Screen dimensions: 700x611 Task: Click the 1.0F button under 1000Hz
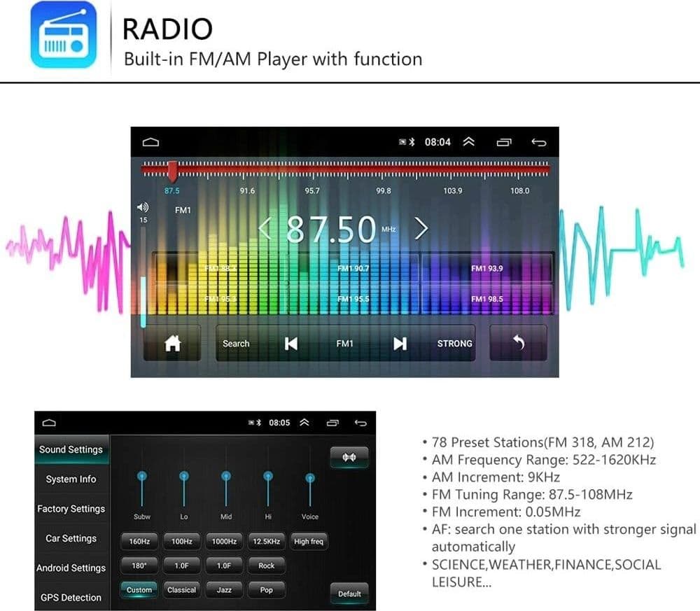[x=224, y=566]
